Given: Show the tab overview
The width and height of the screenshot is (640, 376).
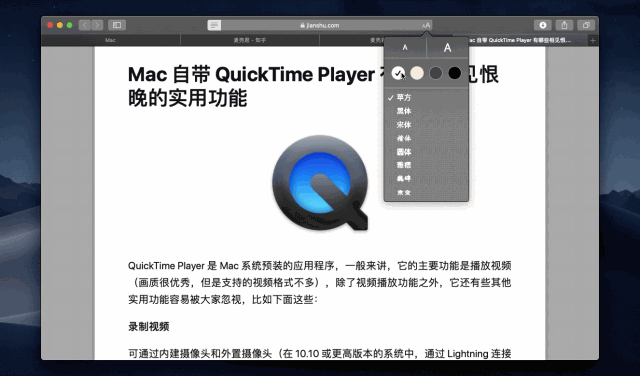Looking at the screenshot, I should (x=586, y=25).
